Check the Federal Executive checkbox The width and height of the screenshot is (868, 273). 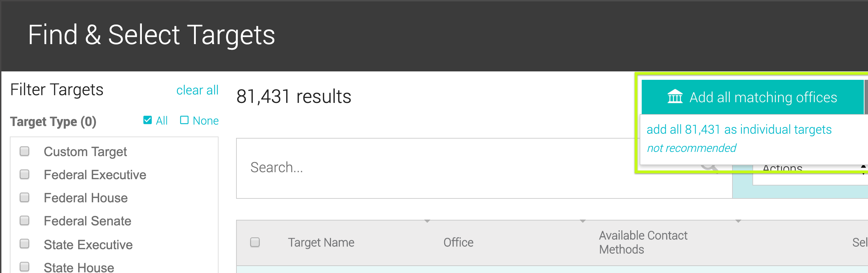pos(25,174)
